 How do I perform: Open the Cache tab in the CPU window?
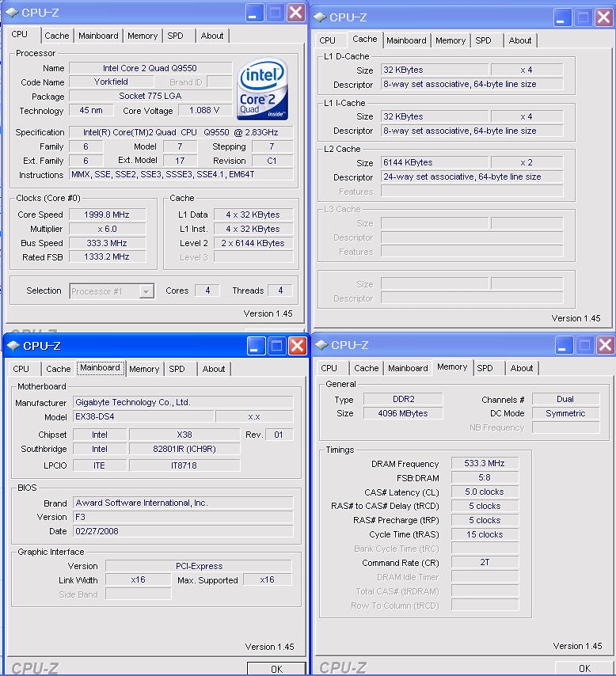click(56, 36)
